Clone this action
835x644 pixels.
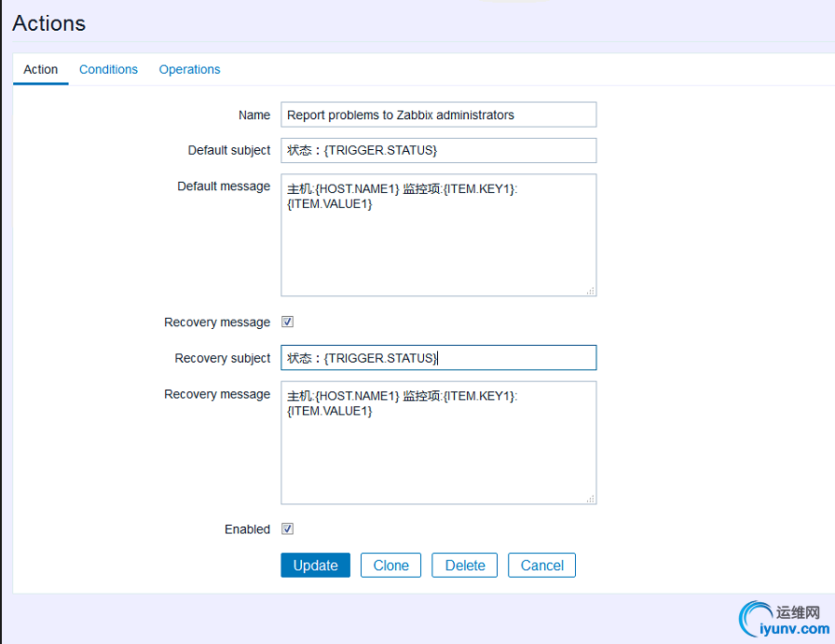pyautogui.click(x=390, y=565)
